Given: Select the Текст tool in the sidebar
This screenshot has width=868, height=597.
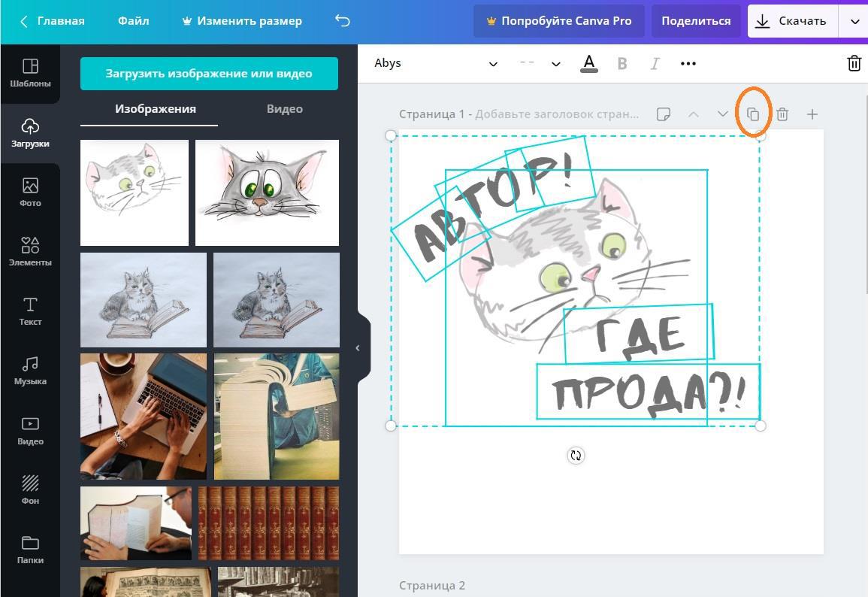Looking at the screenshot, I should point(30,311).
